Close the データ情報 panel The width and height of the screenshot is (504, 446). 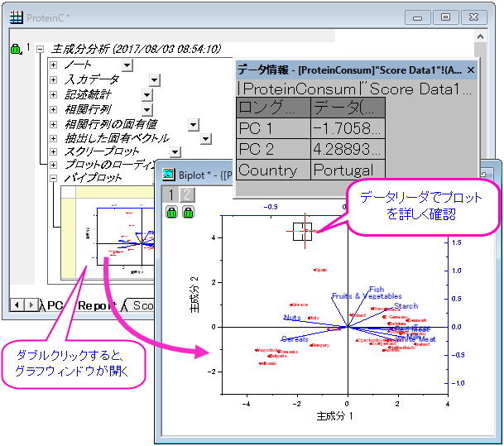[471, 70]
